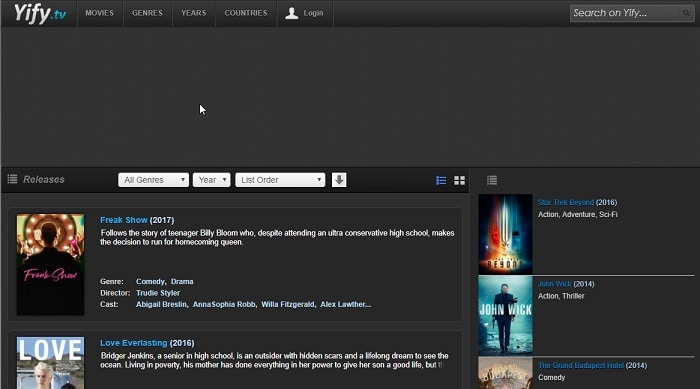Viewport: 700px width, 389px height.
Task: Click the Search on Yify input field
Action: point(625,13)
